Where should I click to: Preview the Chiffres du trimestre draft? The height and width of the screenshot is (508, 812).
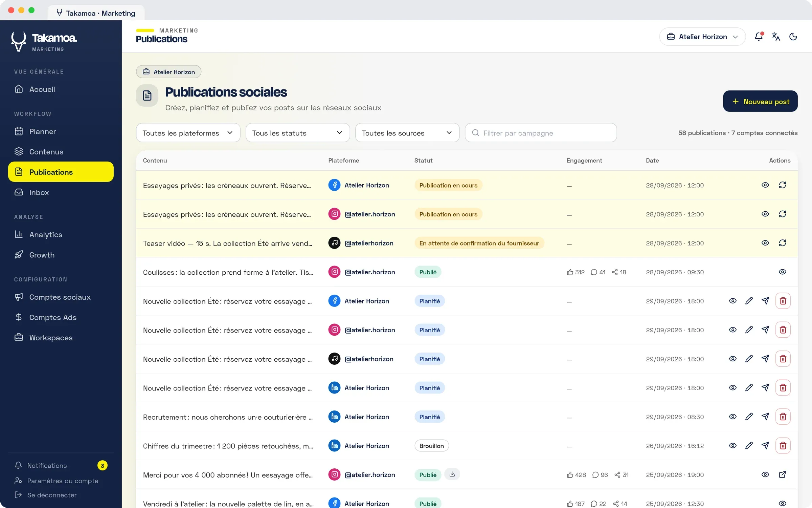[733, 446]
